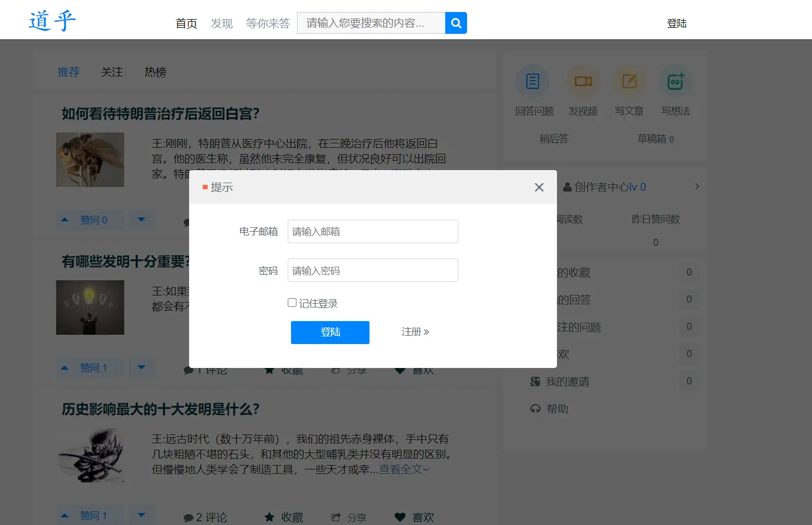
Task: Open the 注册 registration link
Action: click(415, 331)
